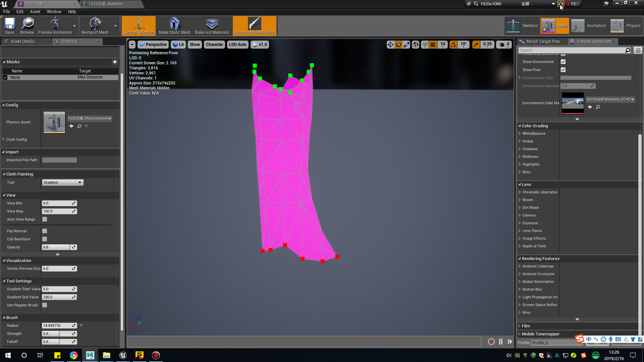
Task: Open the Asset menu
Action: coord(35,11)
